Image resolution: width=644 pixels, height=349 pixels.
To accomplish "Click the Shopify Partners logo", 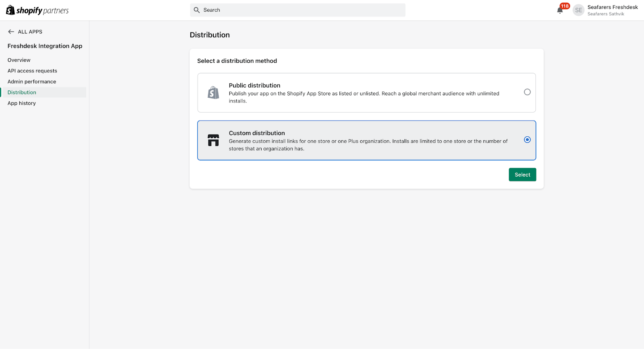I will [x=37, y=10].
